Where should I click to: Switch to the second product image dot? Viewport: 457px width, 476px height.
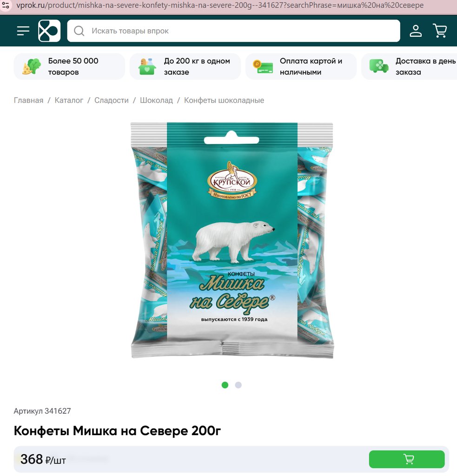pos(238,385)
